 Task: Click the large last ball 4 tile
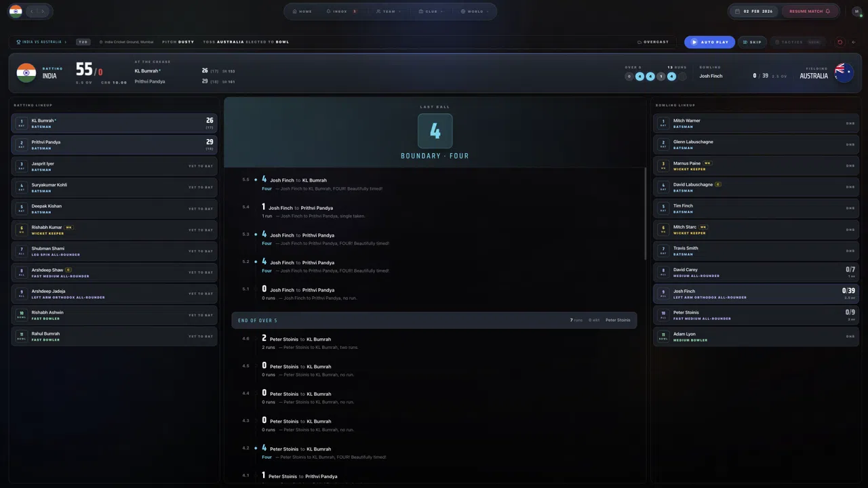[x=435, y=131]
